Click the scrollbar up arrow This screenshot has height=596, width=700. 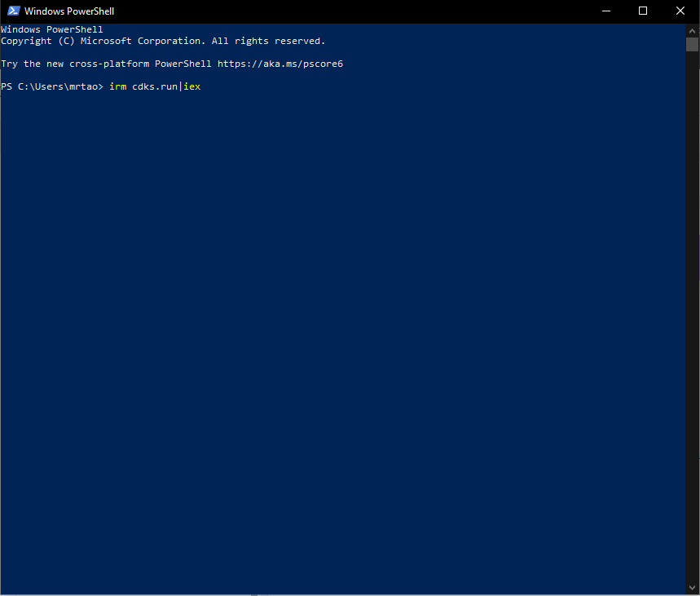click(x=692, y=30)
